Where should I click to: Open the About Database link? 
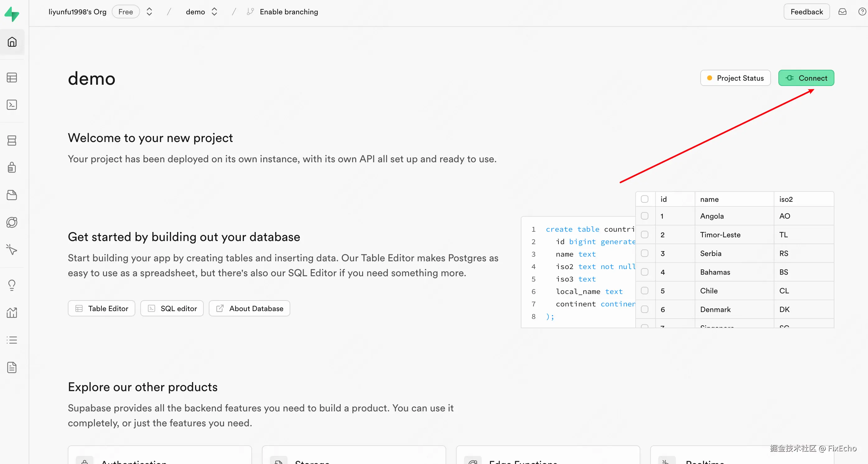pyautogui.click(x=249, y=308)
